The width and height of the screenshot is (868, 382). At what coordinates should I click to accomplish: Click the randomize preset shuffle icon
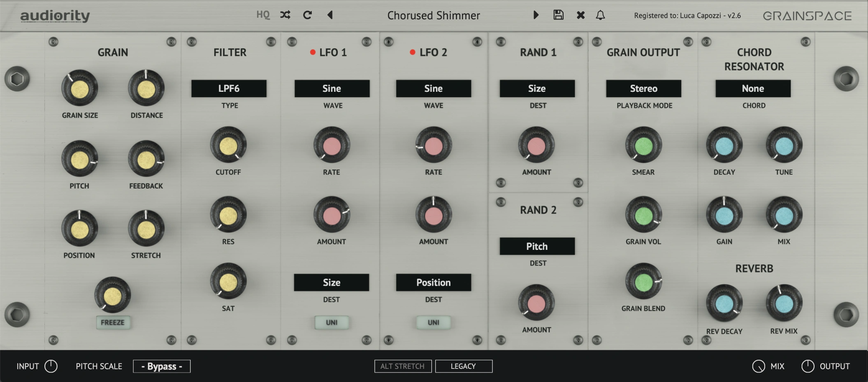pyautogui.click(x=285, y=15)
